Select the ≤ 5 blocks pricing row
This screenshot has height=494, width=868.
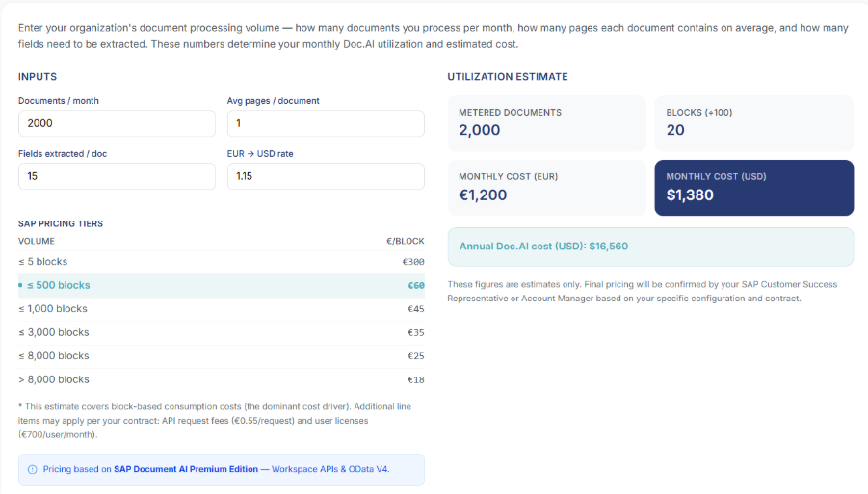point(222,262)
